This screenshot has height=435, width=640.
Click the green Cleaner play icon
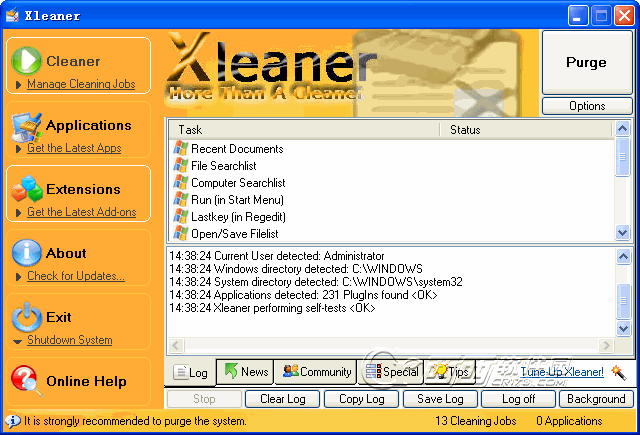coord(26,60)
